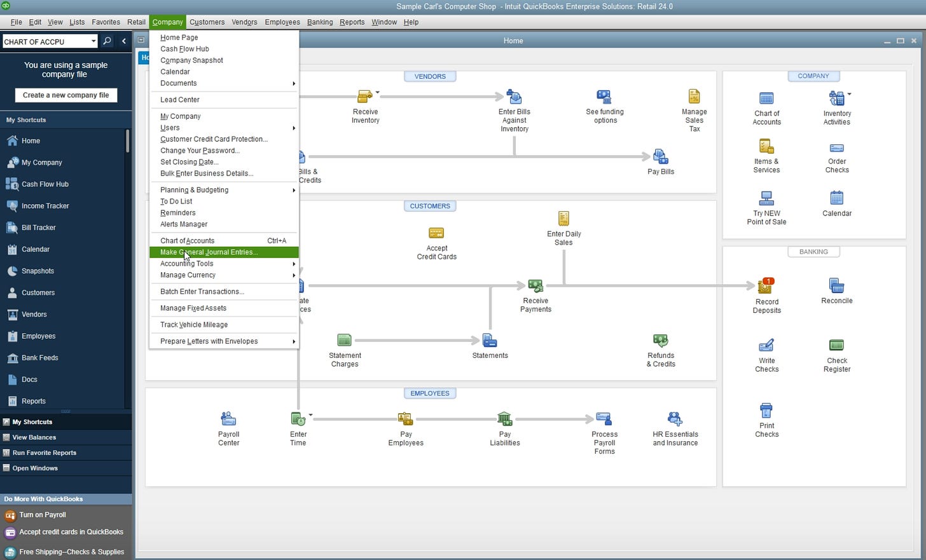Expand Manage Currency submenu
926x560 pixels.
[224, 275]
